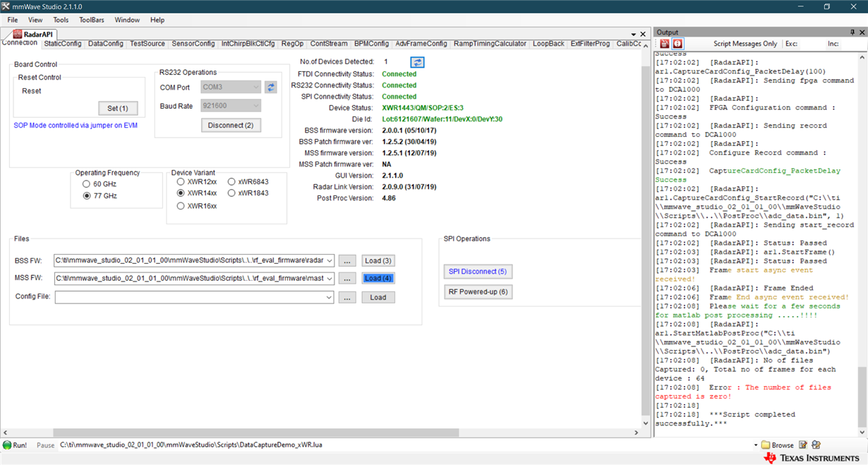Click the mmWave Studio title bar icon
This screenshot has height=465, width=868.
[6, 6]
